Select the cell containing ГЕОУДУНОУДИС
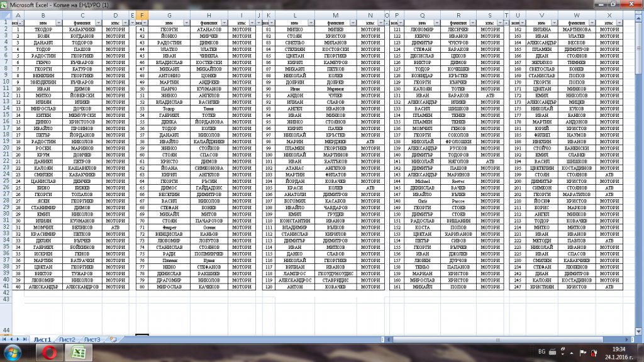 click(336, 273)
